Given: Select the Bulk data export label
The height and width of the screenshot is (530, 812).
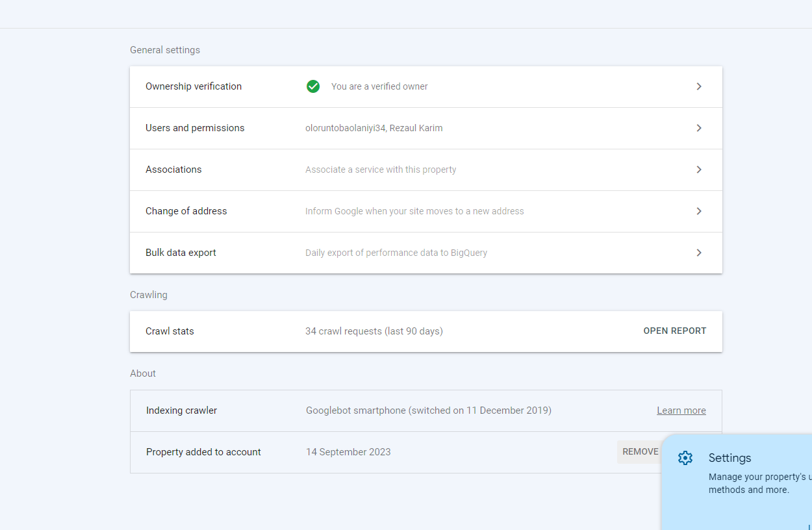Looking at the screenshot, I should coord(181,253).
